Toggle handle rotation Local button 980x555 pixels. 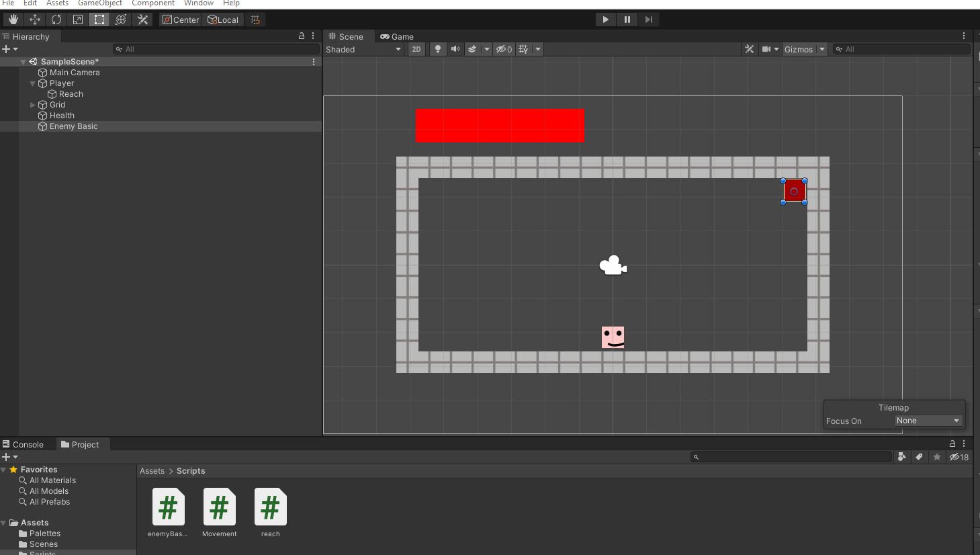pyautogui.click(x=223, y=19)
